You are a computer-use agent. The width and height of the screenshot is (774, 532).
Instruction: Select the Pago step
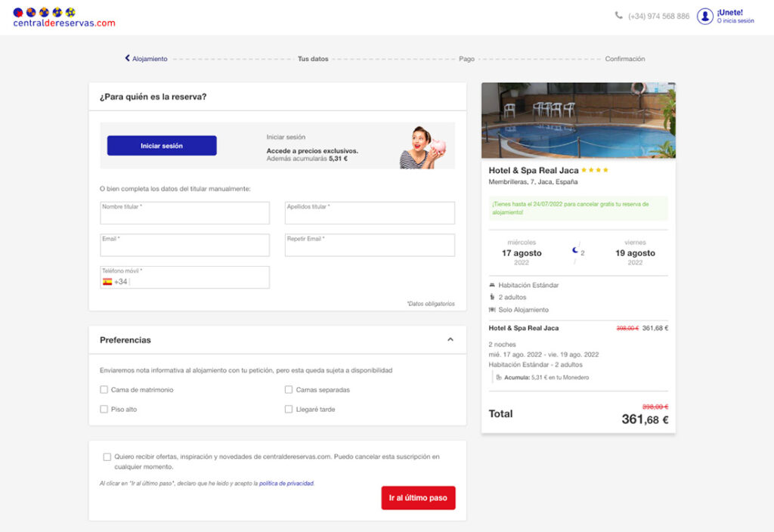click(466, 59)
